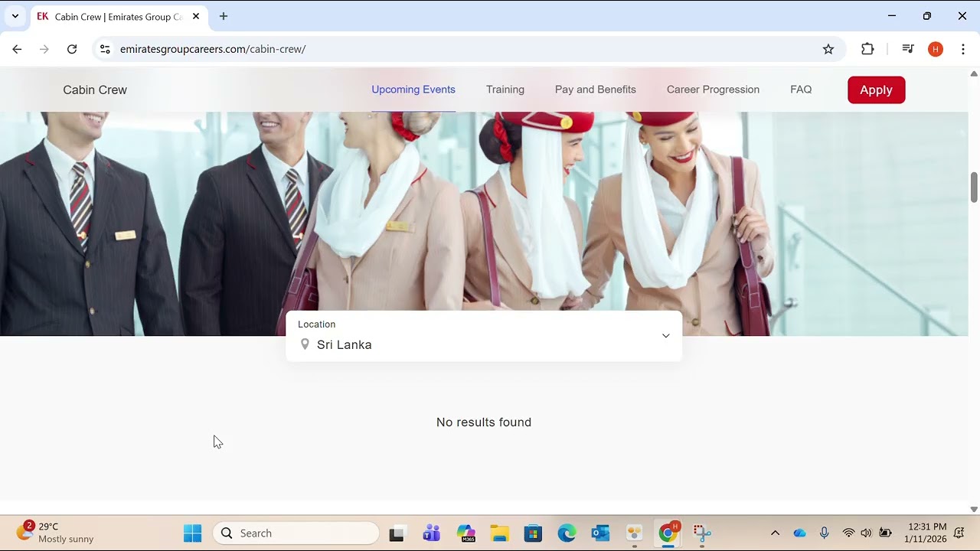Open Microsoft 365 Copilot from taskbar

[x=465, y=533]
